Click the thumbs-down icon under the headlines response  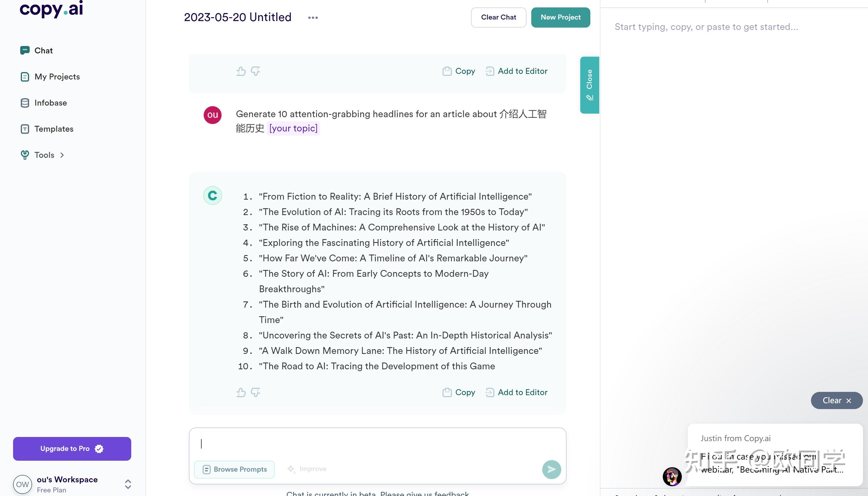(255, 392)
